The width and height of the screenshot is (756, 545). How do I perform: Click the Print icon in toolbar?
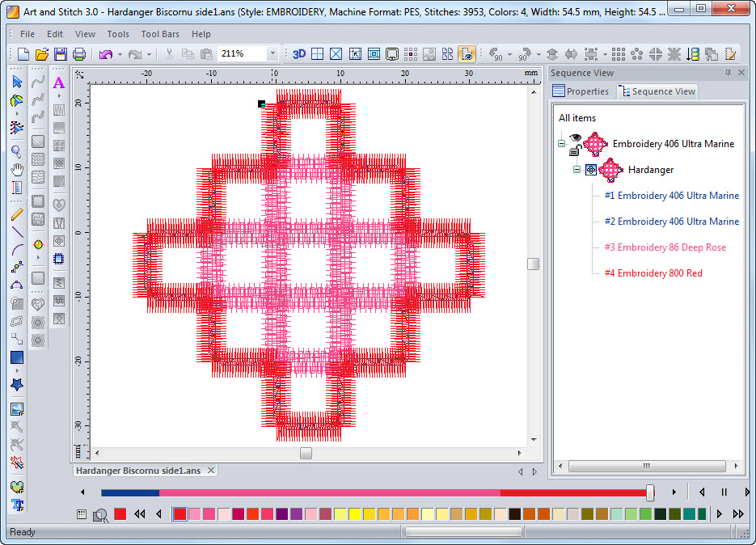click(79, 54)
